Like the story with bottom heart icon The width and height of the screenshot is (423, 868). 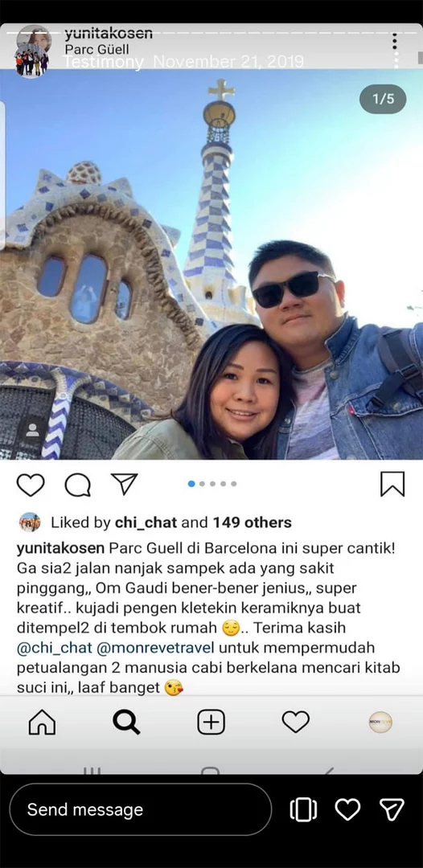point(347,809)
